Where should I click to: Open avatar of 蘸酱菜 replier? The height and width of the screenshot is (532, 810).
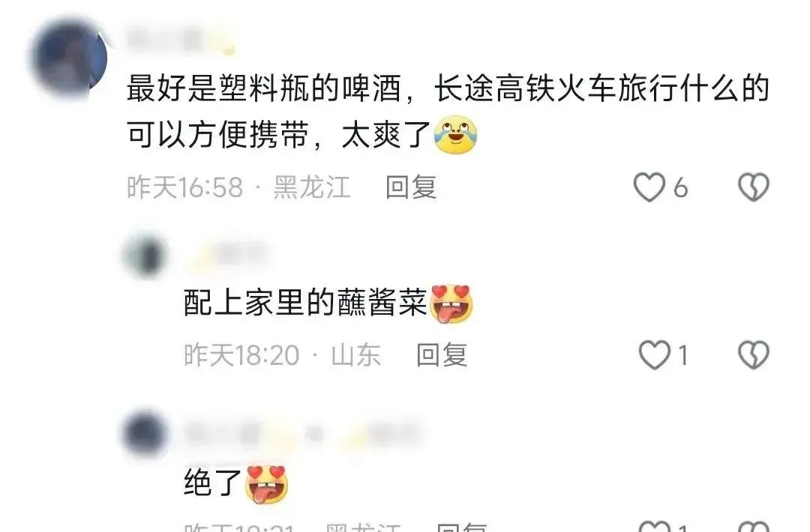click(145, 256)
